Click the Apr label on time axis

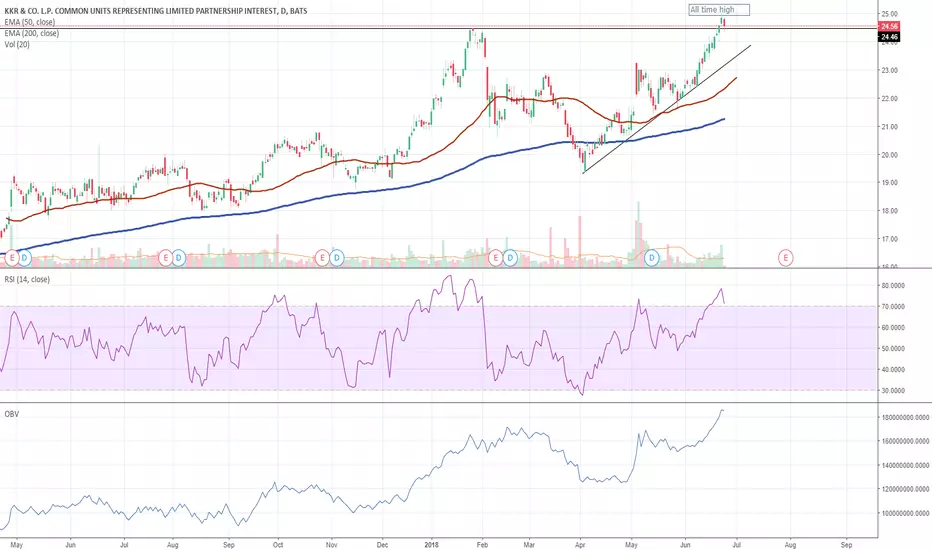[580, 545]
